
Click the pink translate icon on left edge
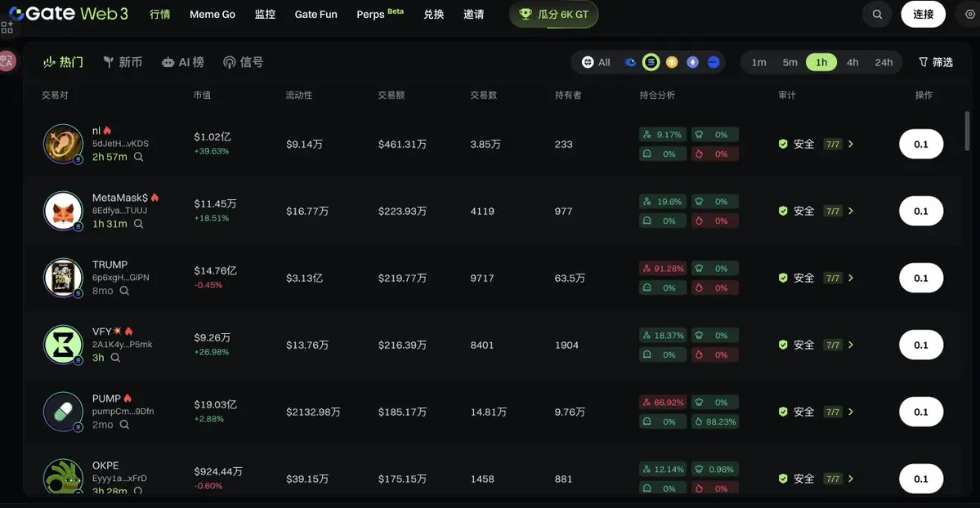point(7,60)
